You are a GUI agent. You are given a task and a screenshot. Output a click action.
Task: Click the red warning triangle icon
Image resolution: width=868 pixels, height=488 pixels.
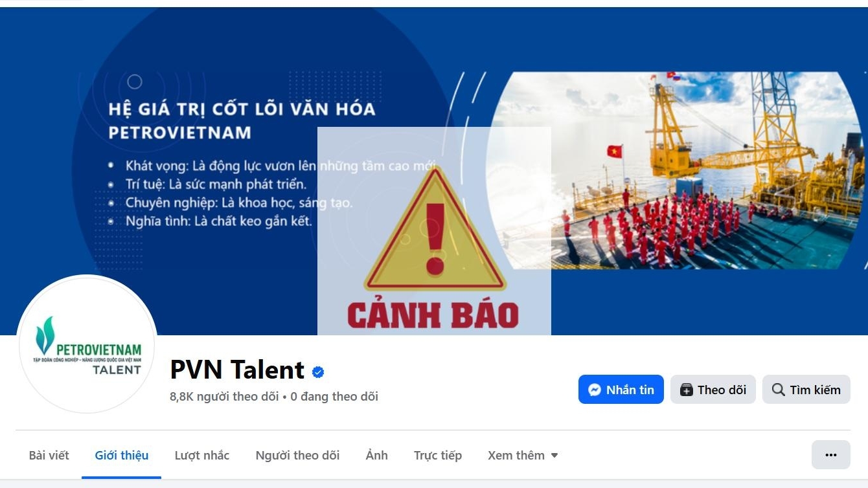pyautogui.click(x=435, y=229)
